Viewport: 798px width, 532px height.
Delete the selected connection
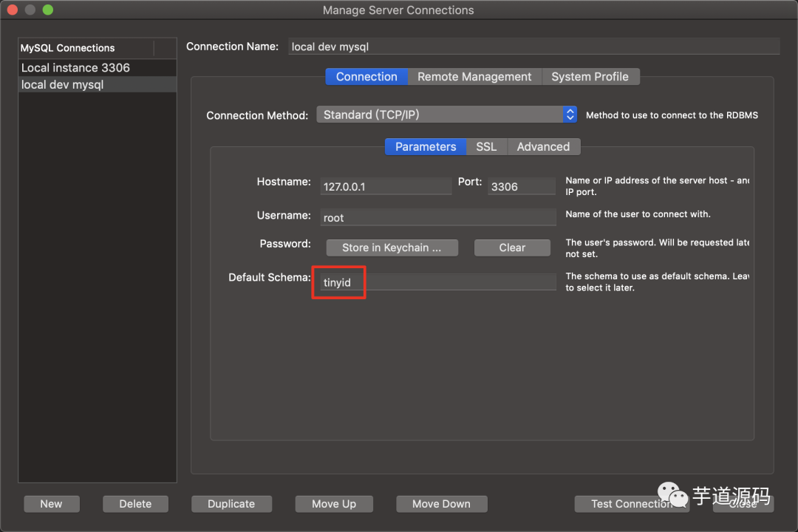[135, 504]
